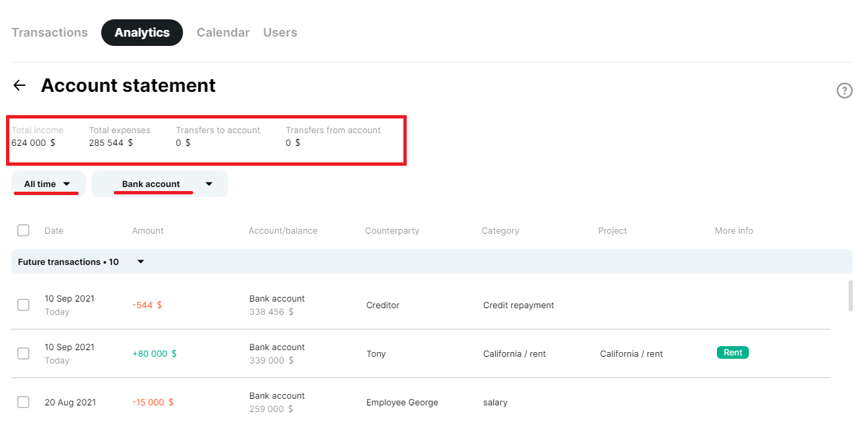Viewport: 868px width, 444px height.
Task: Select the checkbox on Tony's +80 000 transaction
Action: pos(23,353)
